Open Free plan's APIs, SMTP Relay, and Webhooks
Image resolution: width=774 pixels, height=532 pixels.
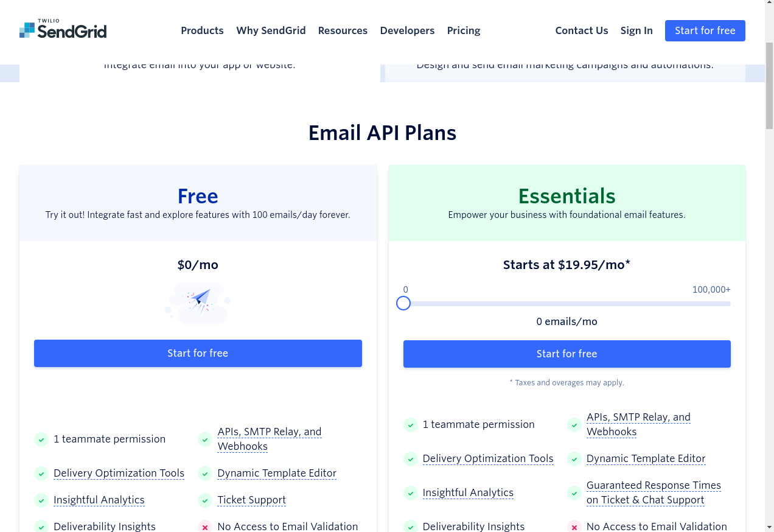pos(270,439)
